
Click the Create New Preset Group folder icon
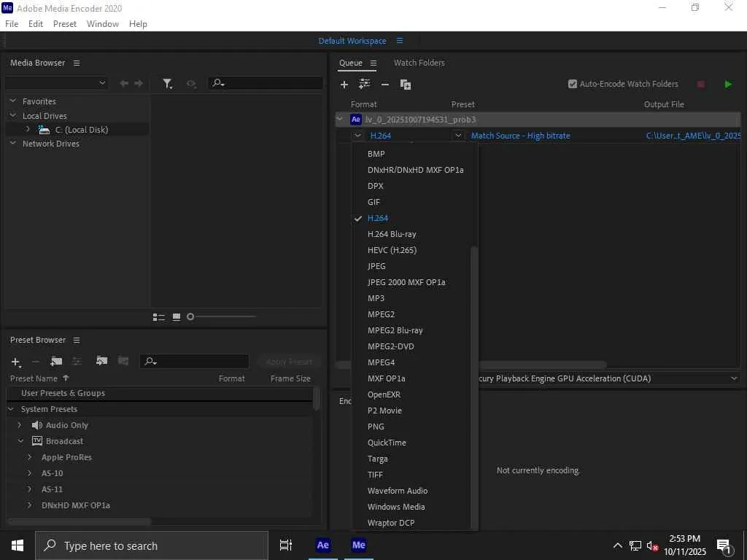tap(56, 362)
